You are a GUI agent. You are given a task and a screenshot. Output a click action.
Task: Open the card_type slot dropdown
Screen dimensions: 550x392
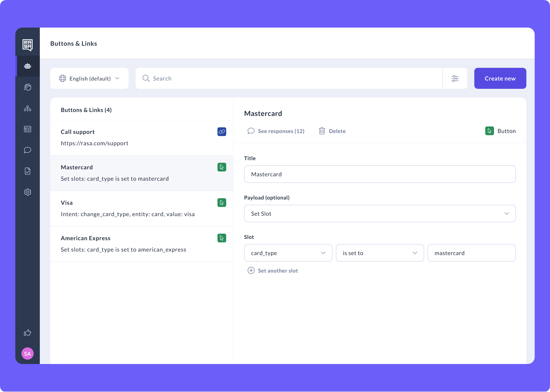(288, 253)
